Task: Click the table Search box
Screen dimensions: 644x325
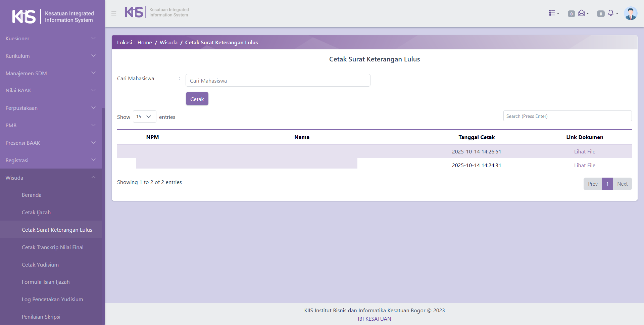Action: 567,116
